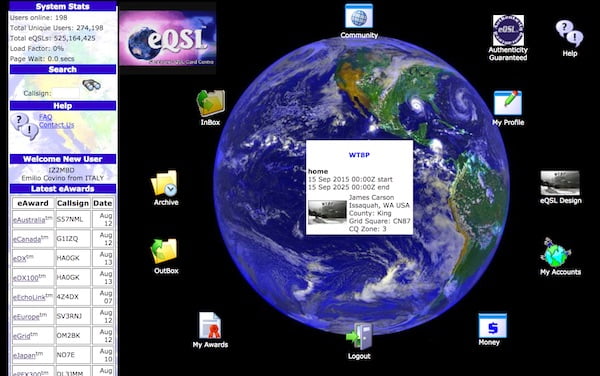Click the new user callsign IZ2MBD

pyautogui.click(x=62, y=170)
